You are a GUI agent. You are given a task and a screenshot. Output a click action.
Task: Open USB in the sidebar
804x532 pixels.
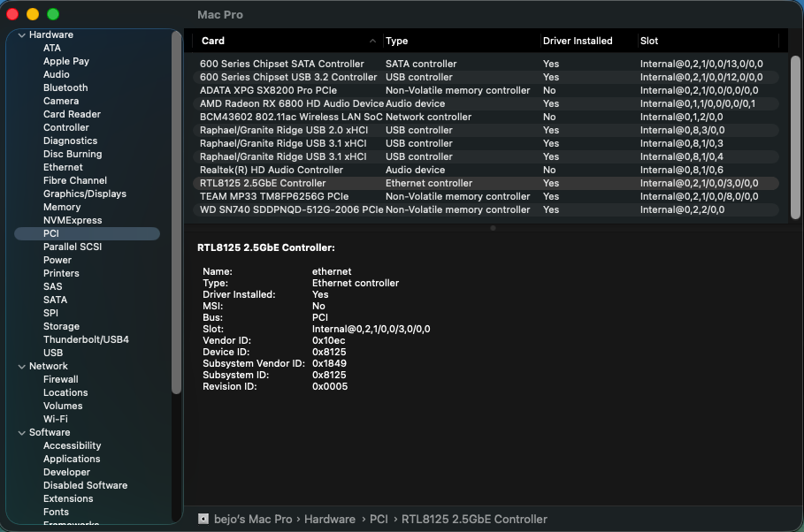pyautogui.click(x=53, y=353)
